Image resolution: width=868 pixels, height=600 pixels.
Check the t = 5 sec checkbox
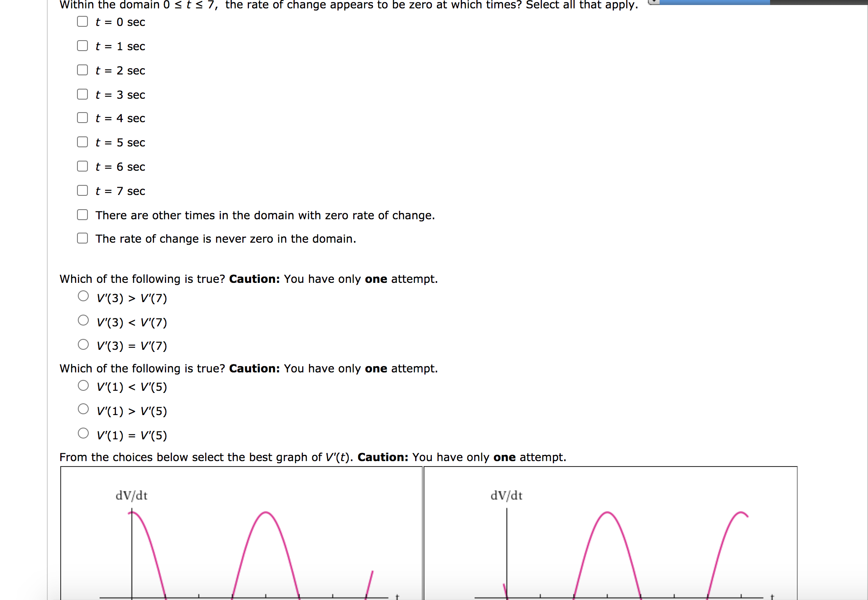[82, 142]
